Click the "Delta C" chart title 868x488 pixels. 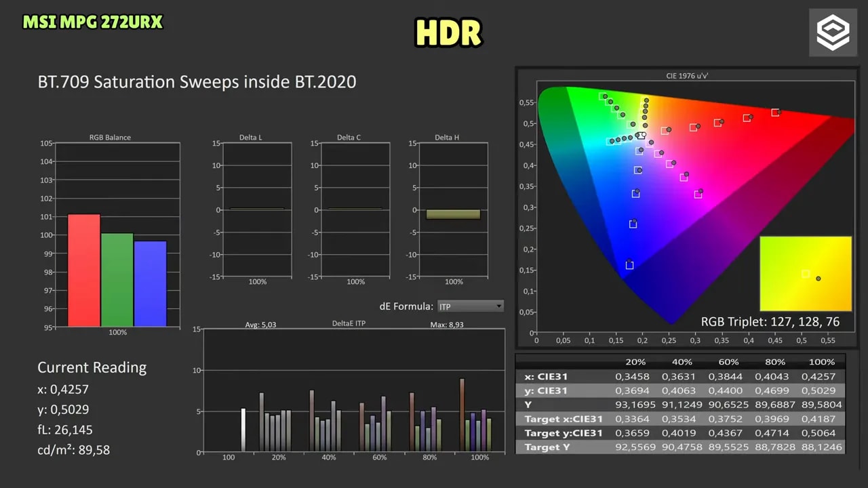pyautogui.click(x=349, y=138)
